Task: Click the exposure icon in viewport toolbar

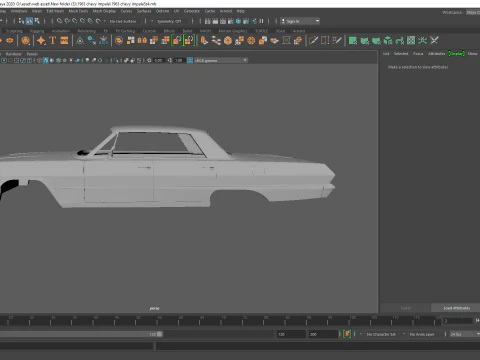Action: [x=149, y=60]
